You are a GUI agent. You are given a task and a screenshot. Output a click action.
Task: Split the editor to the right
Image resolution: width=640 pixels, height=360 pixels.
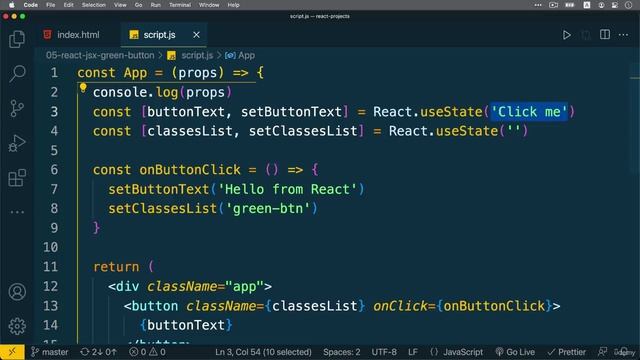(605, 35)
